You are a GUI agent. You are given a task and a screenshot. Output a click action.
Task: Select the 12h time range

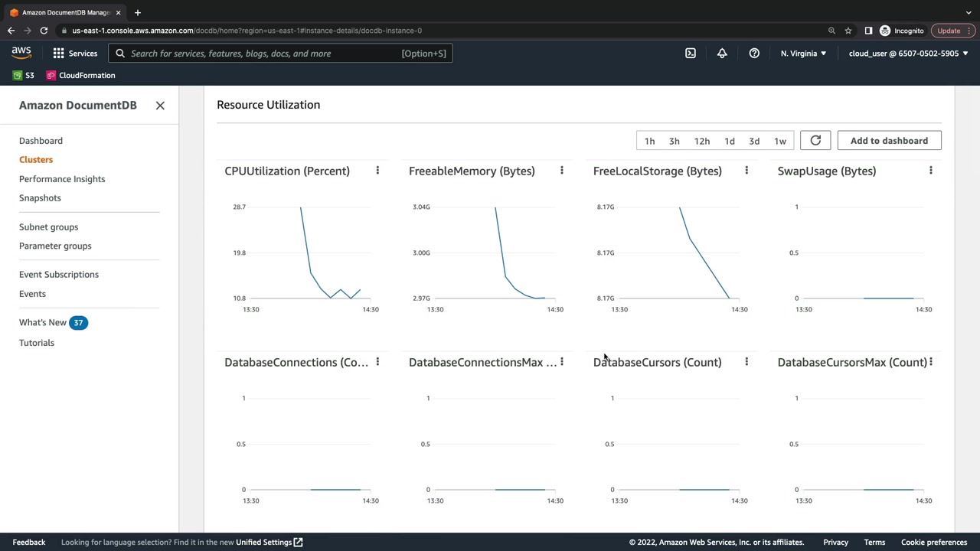(x=702, y=141)
